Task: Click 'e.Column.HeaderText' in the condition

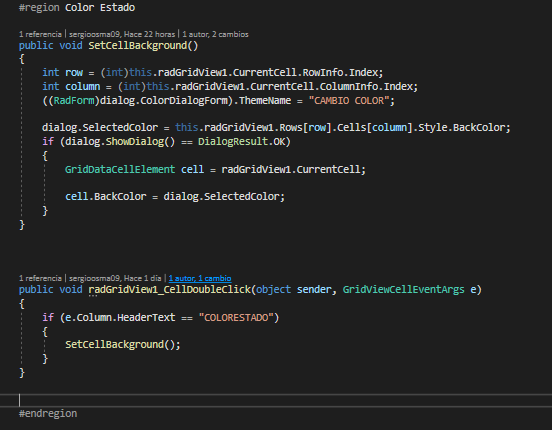Action: 120,318
